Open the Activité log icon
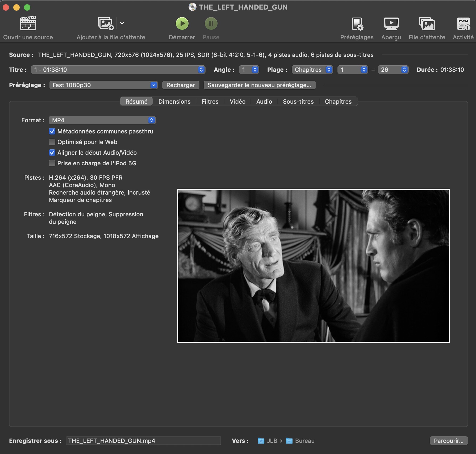The image size is (476, 454). (x=464, y=24)
